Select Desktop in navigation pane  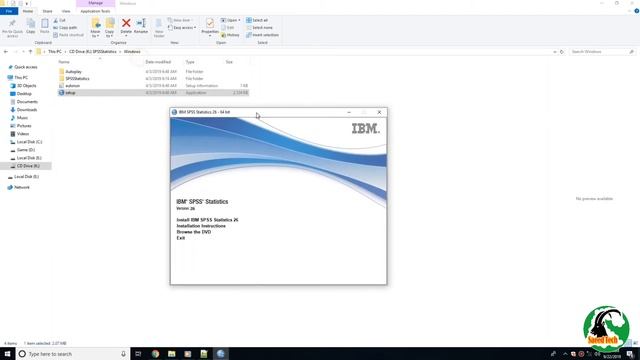(24, 94)
